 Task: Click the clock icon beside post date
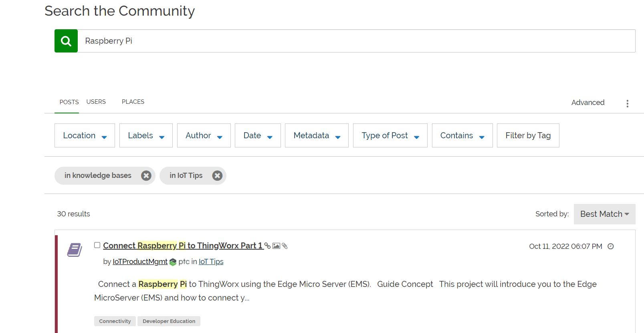tap(611, 246)
